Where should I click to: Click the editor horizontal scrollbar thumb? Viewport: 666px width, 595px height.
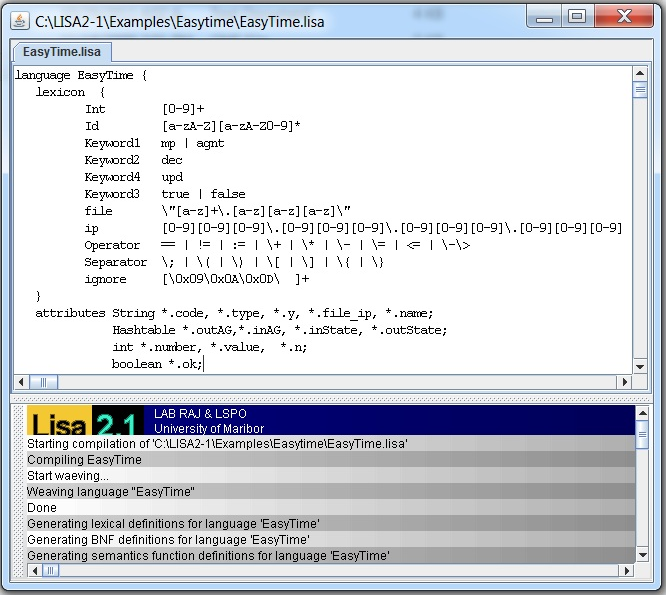pyautogui.click(x=43, y=382)
